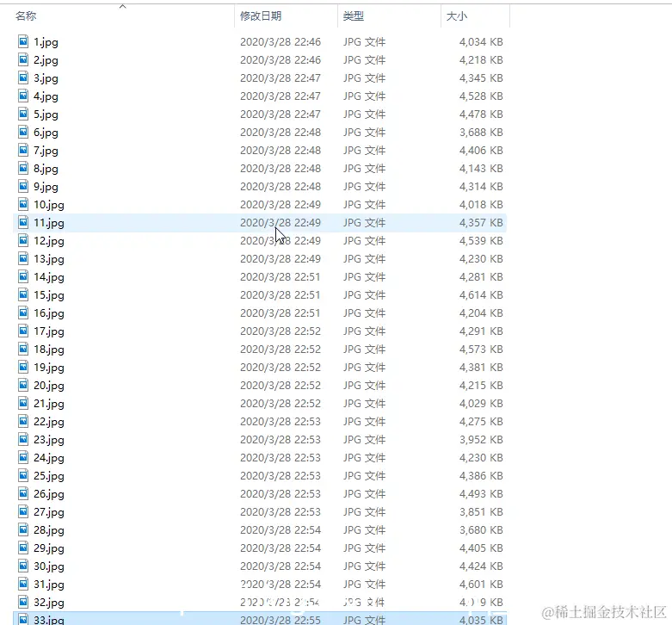Select the file name 28.jpg
This screenshot has height=625, width=672.
(49, 530)
